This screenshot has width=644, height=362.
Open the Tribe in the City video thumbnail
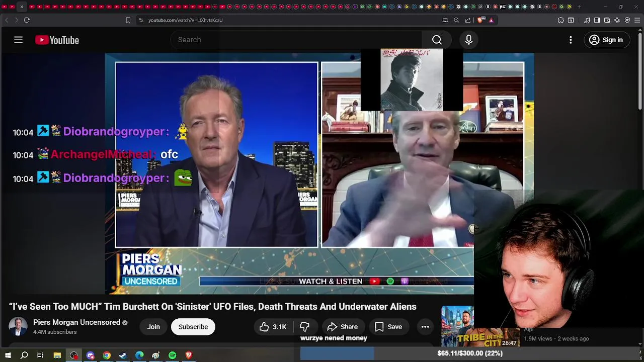480,326
